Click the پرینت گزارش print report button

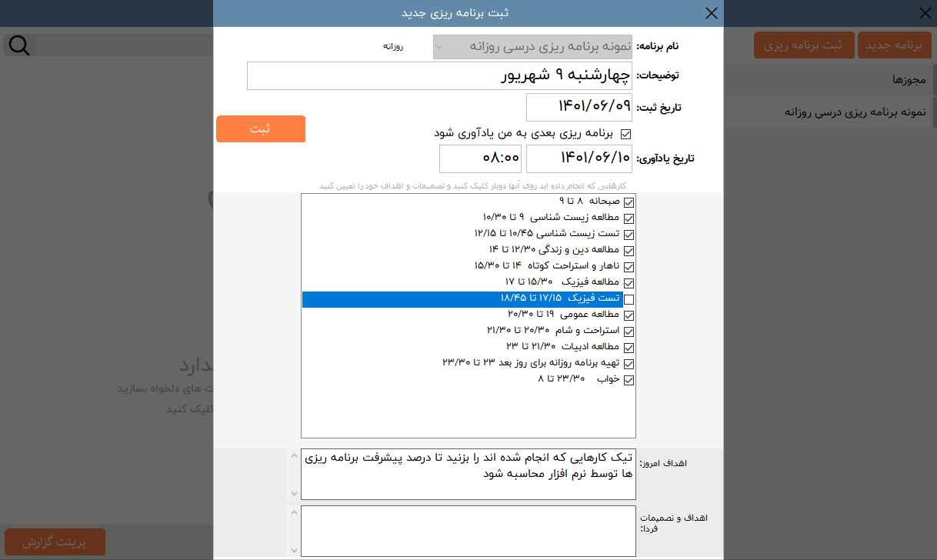pyautogui.click(x=55, y=542)
